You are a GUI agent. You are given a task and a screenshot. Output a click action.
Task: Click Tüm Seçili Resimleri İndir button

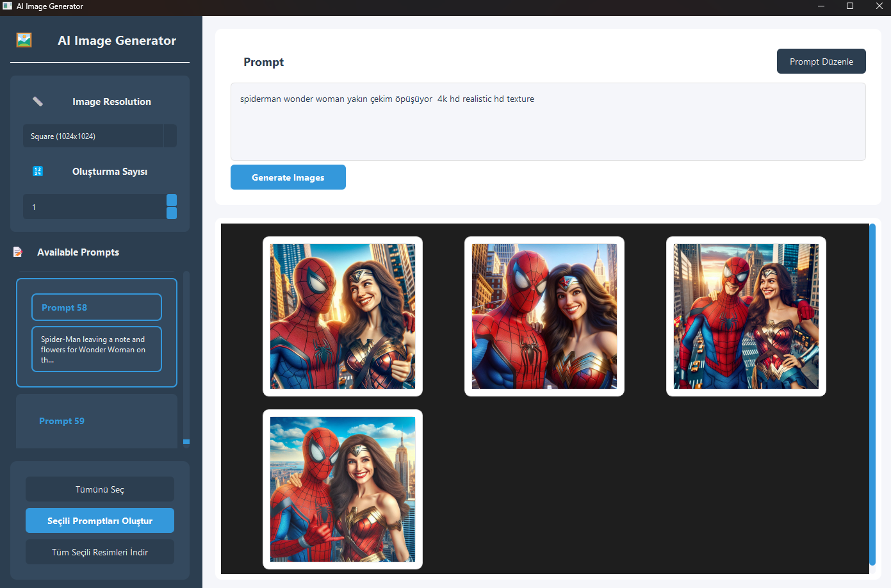100,552
